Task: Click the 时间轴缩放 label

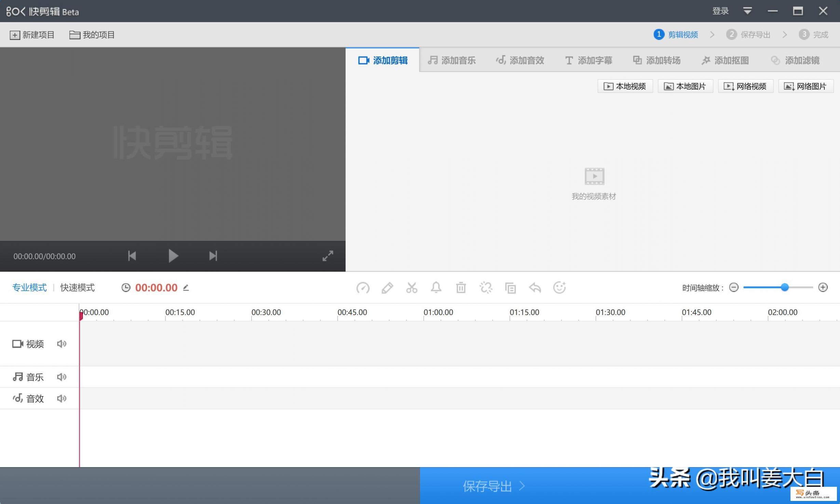Action: click(703, 288)
